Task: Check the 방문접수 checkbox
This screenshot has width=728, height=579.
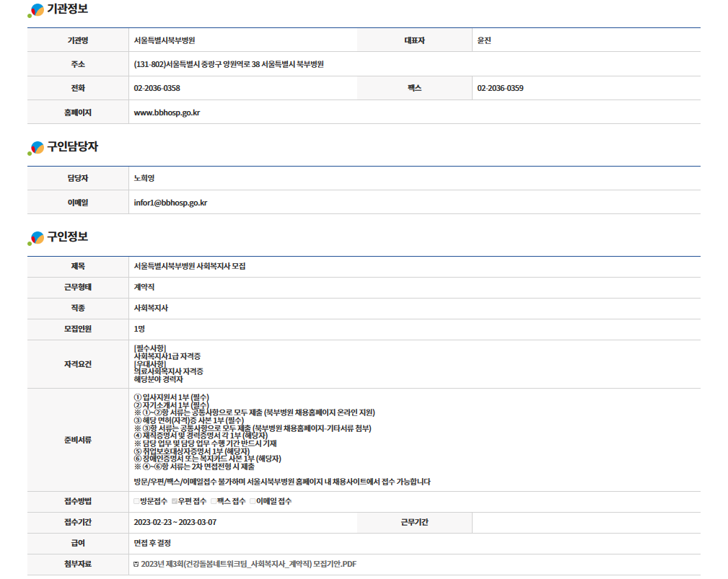Action: point(136,501)
